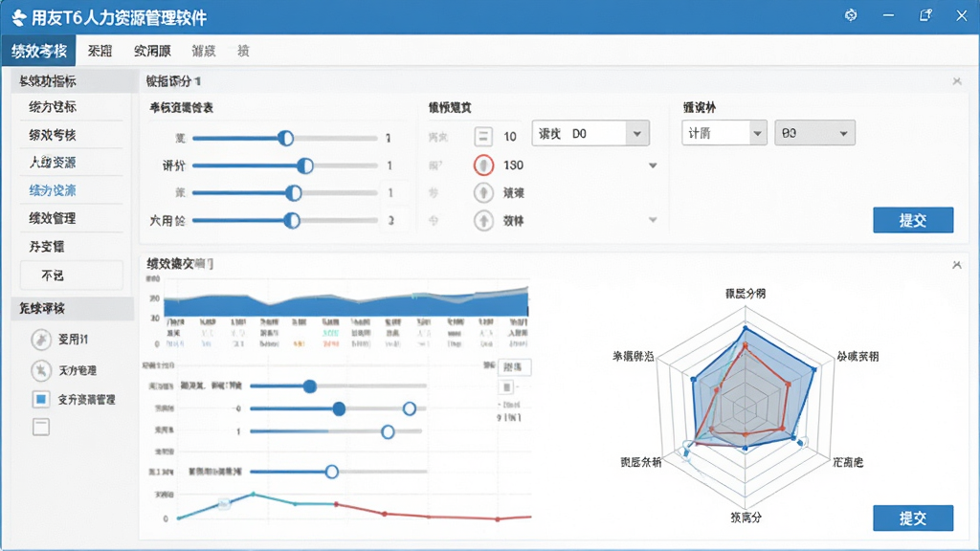980x551 pixels.
Task: Open the white dropdown left of the gray dropdown
Action: coord(724,133)
